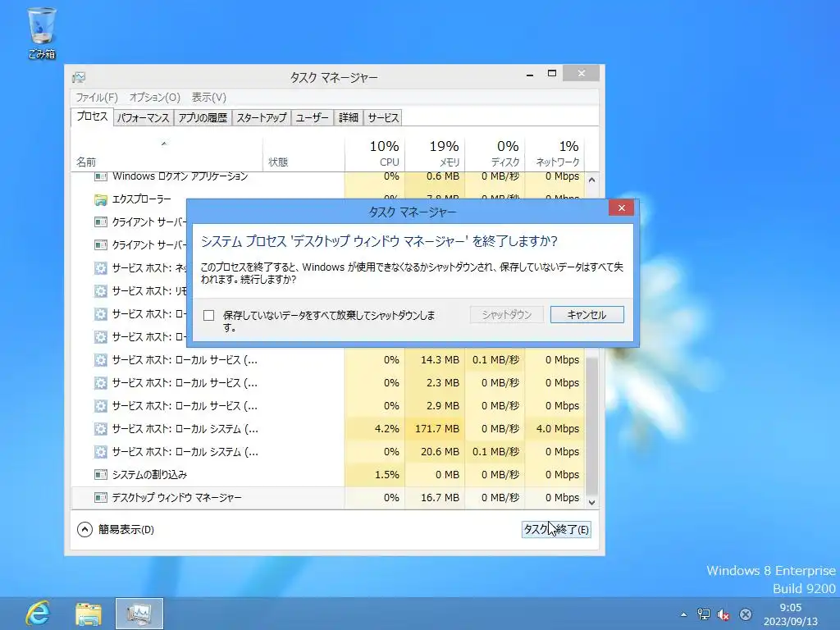The image size is (840, 630).
Task: Open the ファイル(F) menu
Action: pyautogui.click(x=97, y=97)
